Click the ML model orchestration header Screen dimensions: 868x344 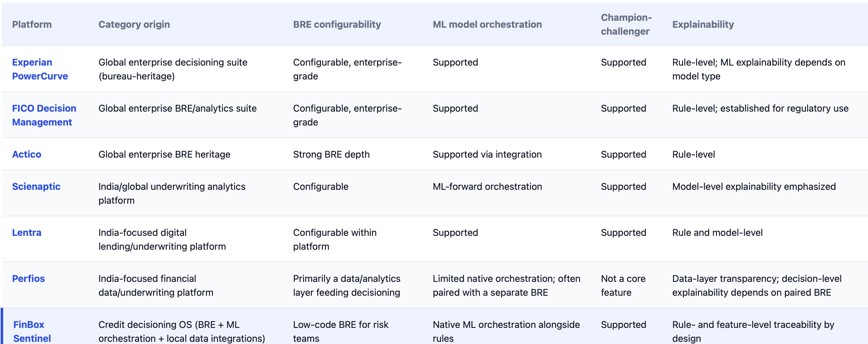(487, 24)
